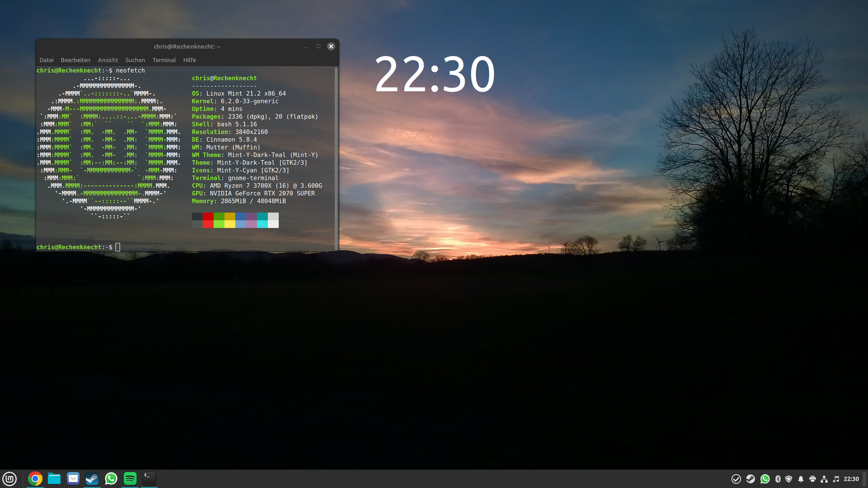Open WhatsApp from the taskbar

(111, 479)
